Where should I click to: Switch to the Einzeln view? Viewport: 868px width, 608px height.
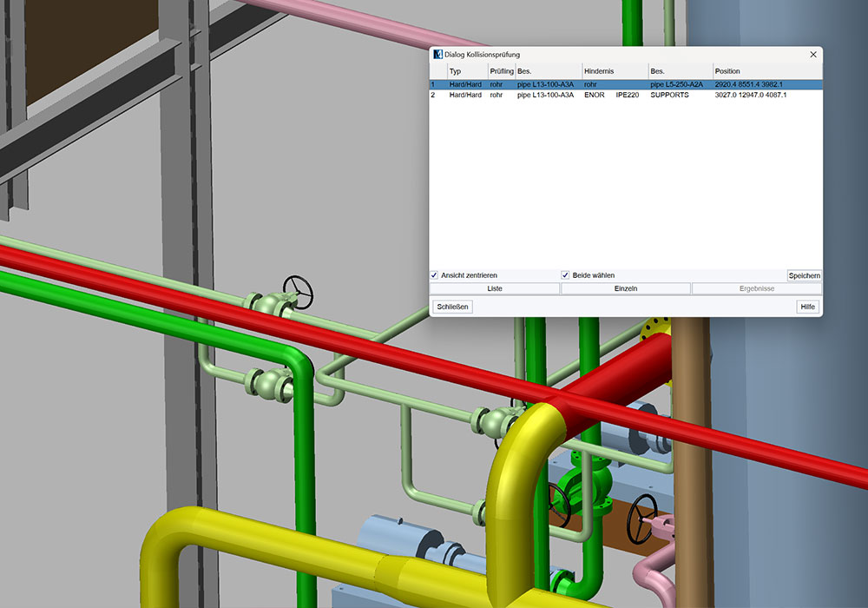click(x=626, y=288)
